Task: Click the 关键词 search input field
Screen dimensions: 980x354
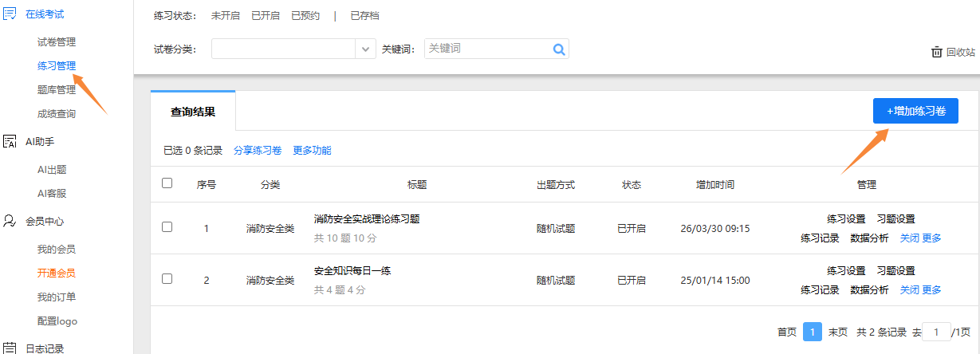Action: click(497, 49)
